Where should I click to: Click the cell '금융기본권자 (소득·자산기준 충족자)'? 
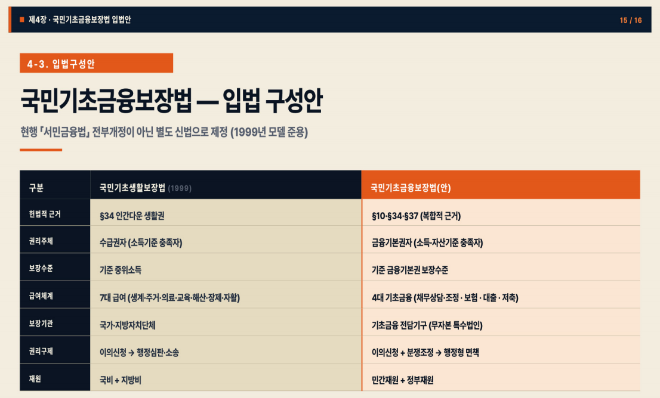pyautogui.click(x=501, y=240)
